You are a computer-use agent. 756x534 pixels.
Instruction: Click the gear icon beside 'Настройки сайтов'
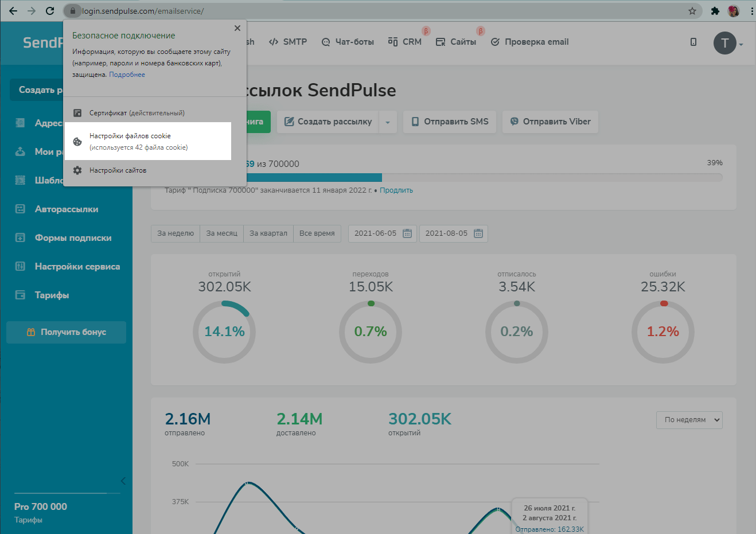[77, 170]
